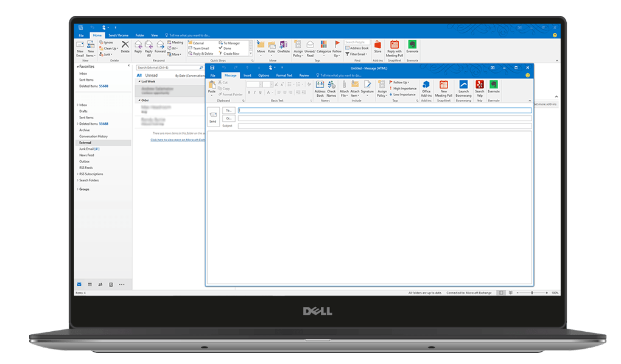
Task: Open OneNote from the main ribbon
Action: (x=283, y=47)
